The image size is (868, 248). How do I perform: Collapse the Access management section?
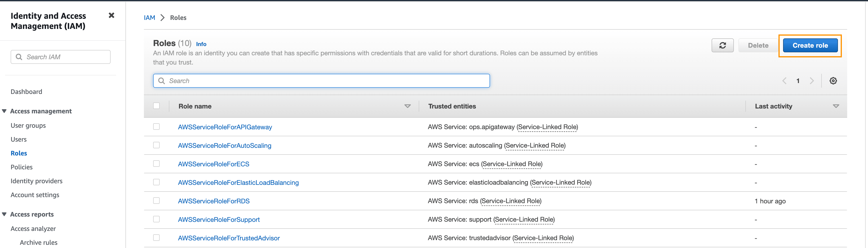tap(4, 111)
